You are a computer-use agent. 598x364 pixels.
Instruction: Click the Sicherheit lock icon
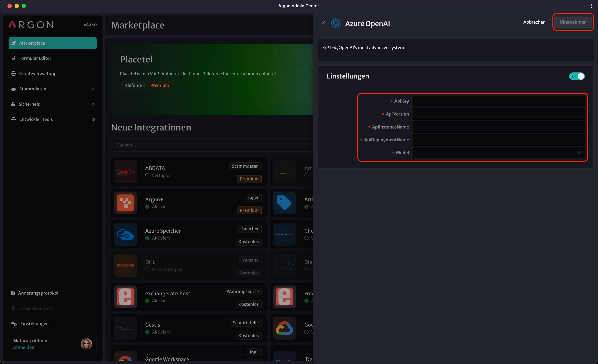pyautogui.click(x=13, y=104)
